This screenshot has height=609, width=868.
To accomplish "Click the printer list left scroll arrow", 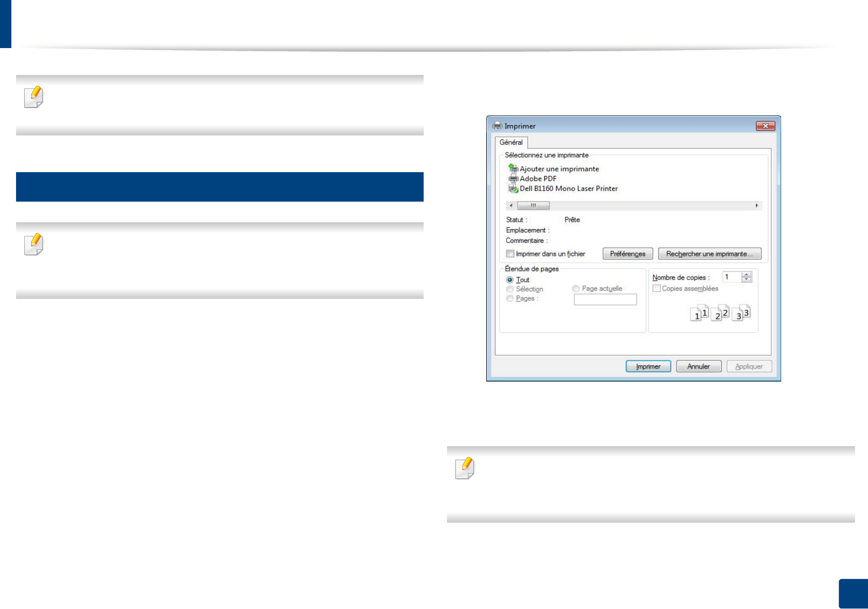I will (x=511, y=206).
